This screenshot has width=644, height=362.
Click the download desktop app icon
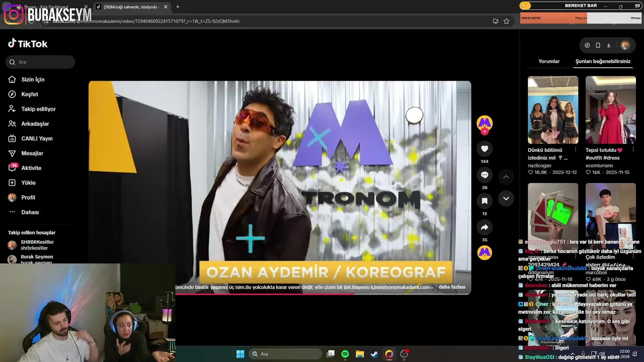coord(608,45)
